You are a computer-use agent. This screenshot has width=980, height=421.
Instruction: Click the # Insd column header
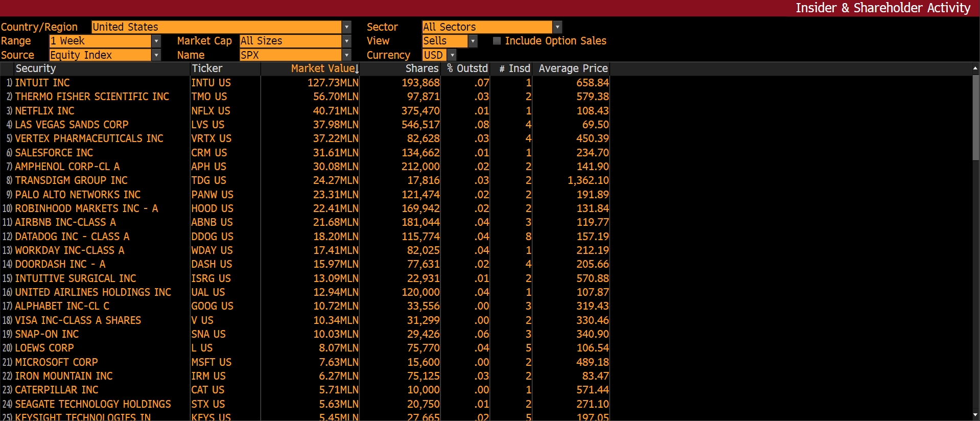coord(515,68)
